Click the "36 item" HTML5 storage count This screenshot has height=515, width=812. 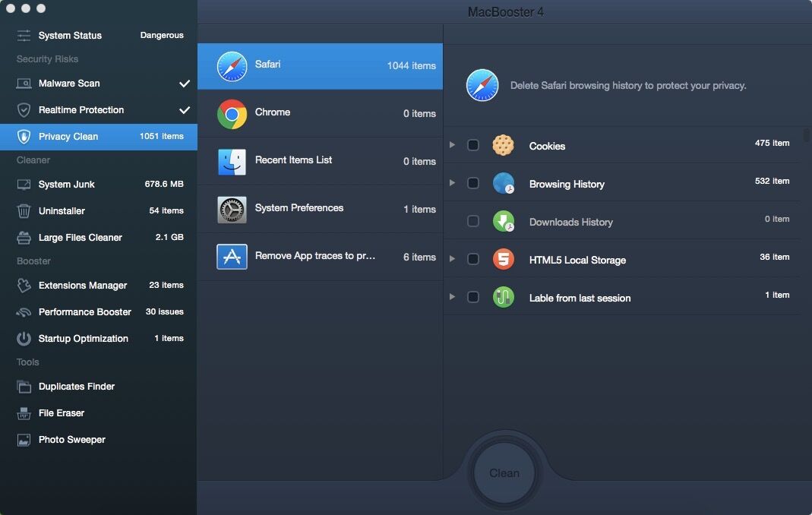pyautogui.click(x=775, y=257)
